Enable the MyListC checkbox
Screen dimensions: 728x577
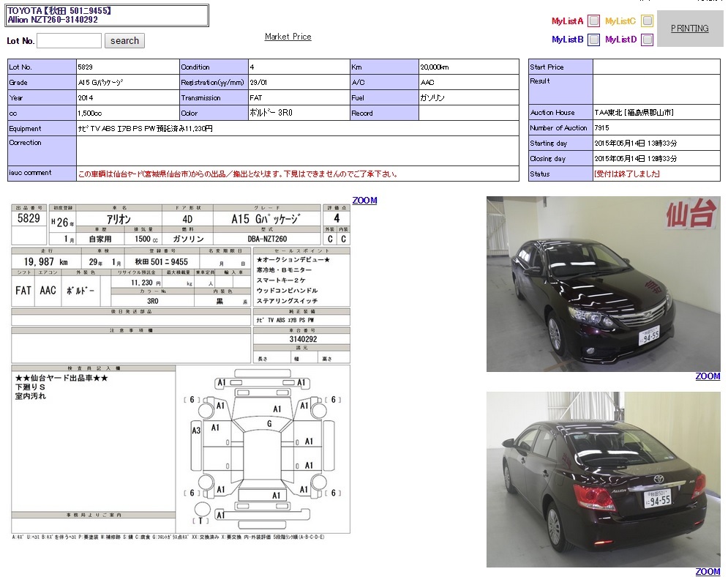647,21
